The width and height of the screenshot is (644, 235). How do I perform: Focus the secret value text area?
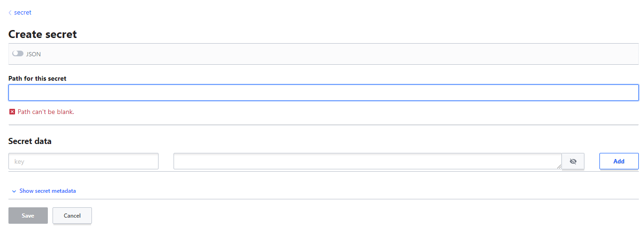pyautogui.click(x=368, y=161)
